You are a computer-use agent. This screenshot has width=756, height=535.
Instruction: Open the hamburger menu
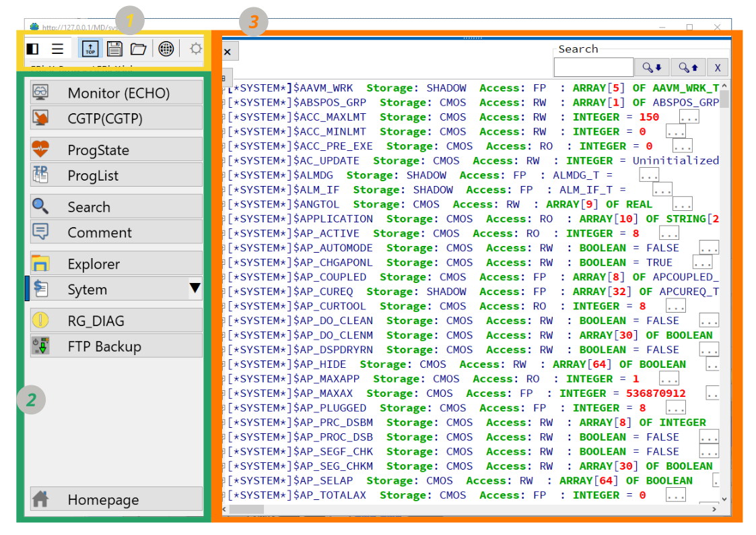[58, 48]
